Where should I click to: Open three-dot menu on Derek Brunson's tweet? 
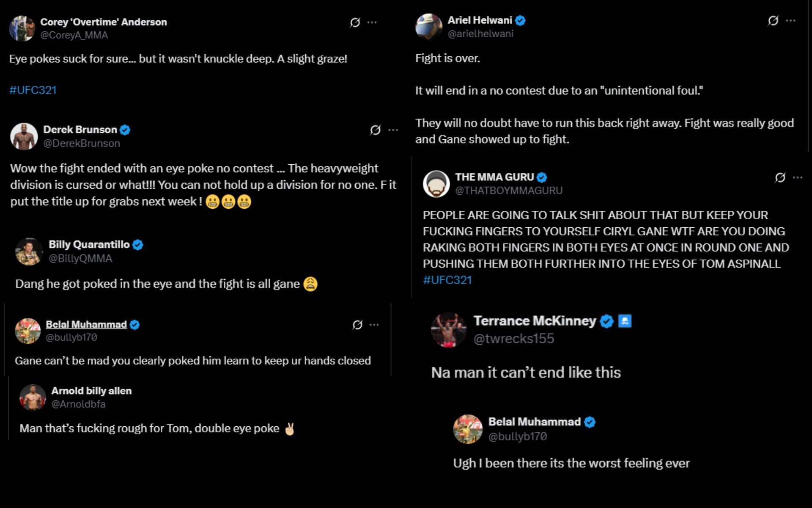[393, 130]
